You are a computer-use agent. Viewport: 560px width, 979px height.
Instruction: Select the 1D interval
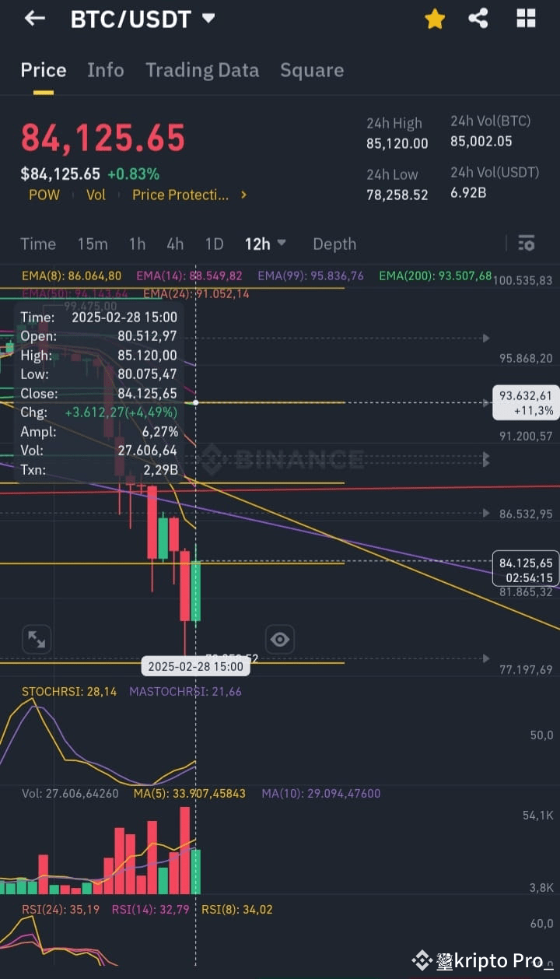(214, 244)
